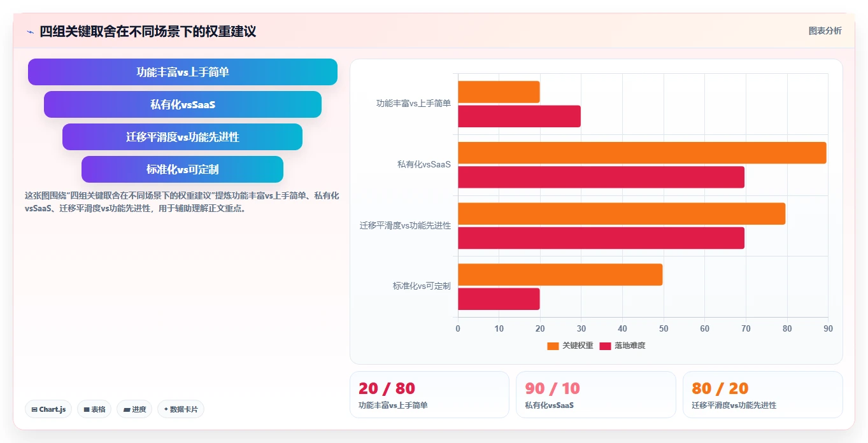The width and height of the screenshot is (868, 443).
Task: Select the 私有化vsSaaS funnel bar
Action: click(x=183, y=104)
